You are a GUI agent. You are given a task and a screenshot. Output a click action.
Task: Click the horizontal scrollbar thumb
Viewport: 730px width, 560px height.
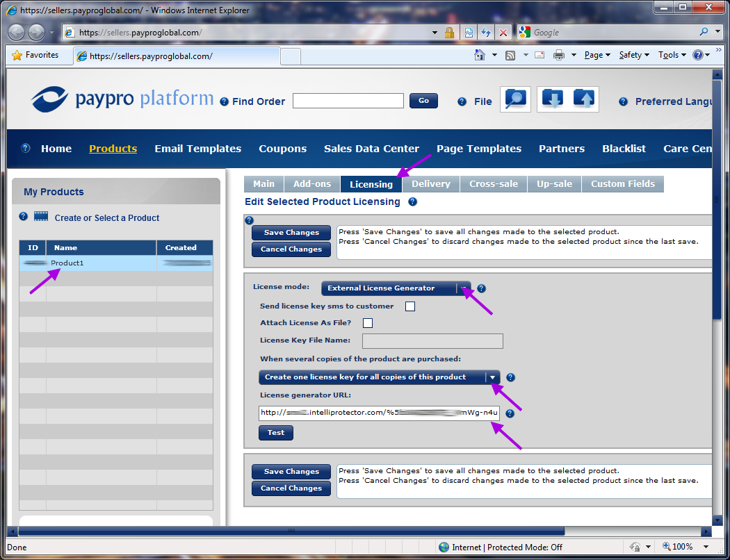[291, 531]
